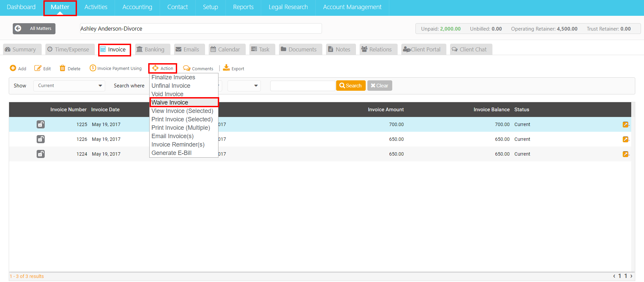Image resolution: width=644 pixels, height=282 pixels.
Task: Open the Time/Expense tab
Action: coord(70,49)
